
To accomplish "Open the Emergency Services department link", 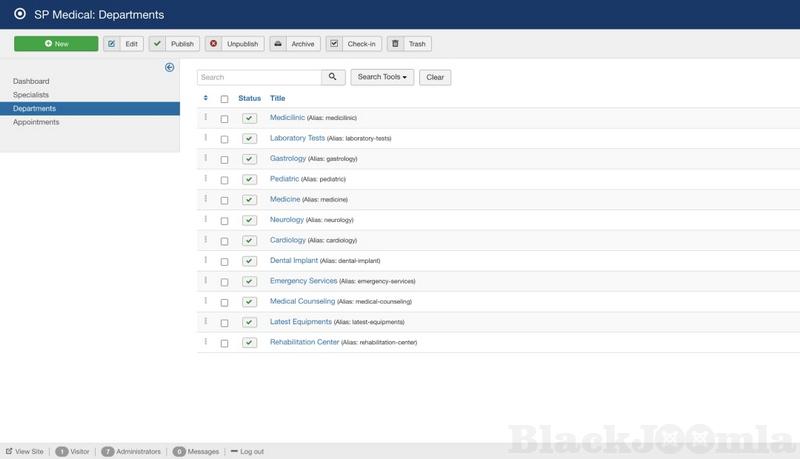I will coord(303,281).
